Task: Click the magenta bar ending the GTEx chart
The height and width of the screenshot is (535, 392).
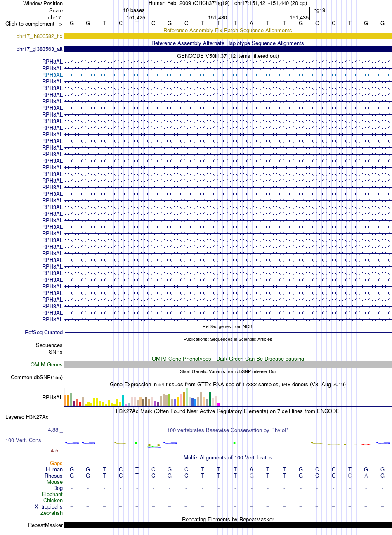Action: [218, 404]
